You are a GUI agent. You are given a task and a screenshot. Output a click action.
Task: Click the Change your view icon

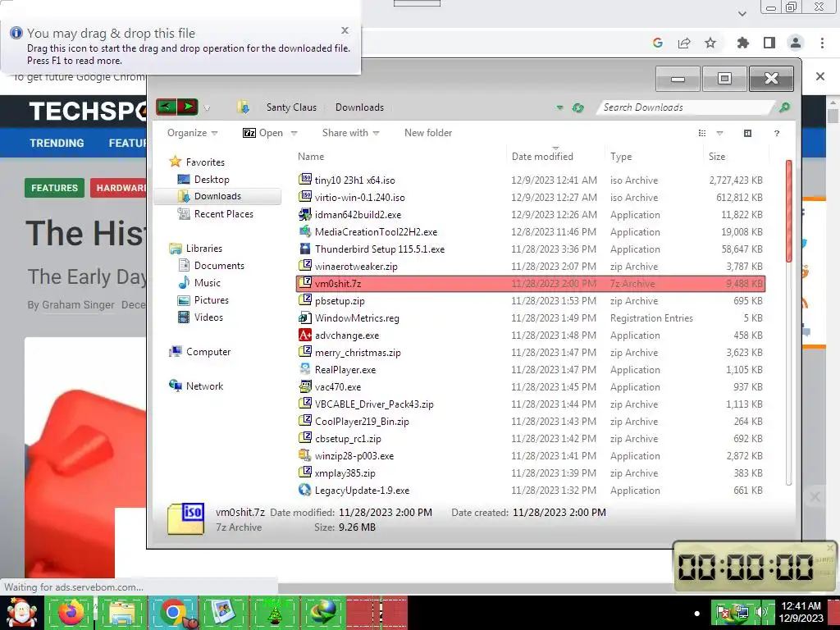pos(702,134)
